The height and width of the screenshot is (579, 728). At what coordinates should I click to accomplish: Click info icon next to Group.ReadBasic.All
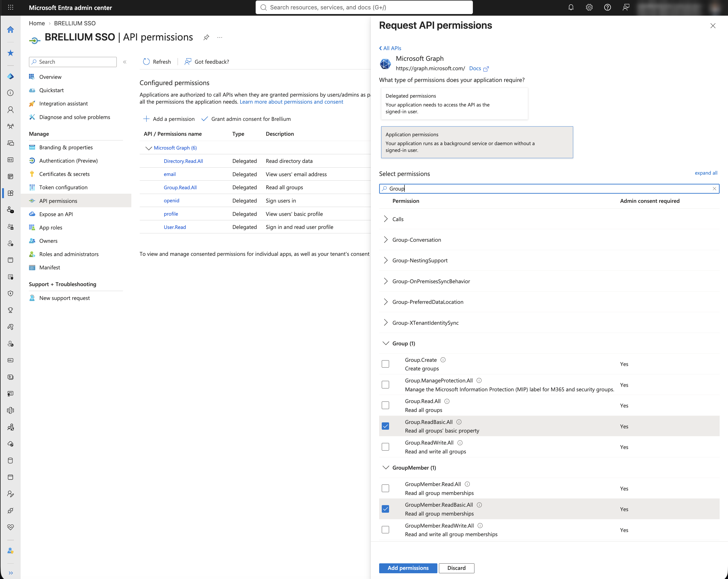click(x=459, y=422)
